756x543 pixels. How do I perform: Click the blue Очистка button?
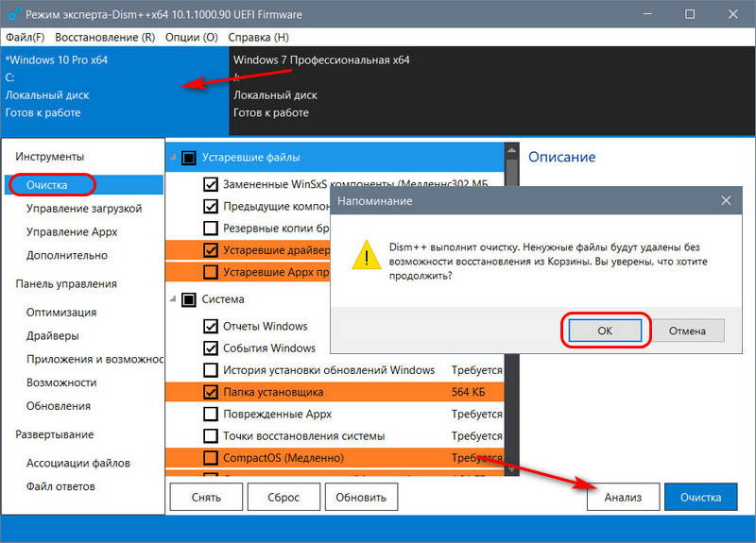[x=700, y=497]
